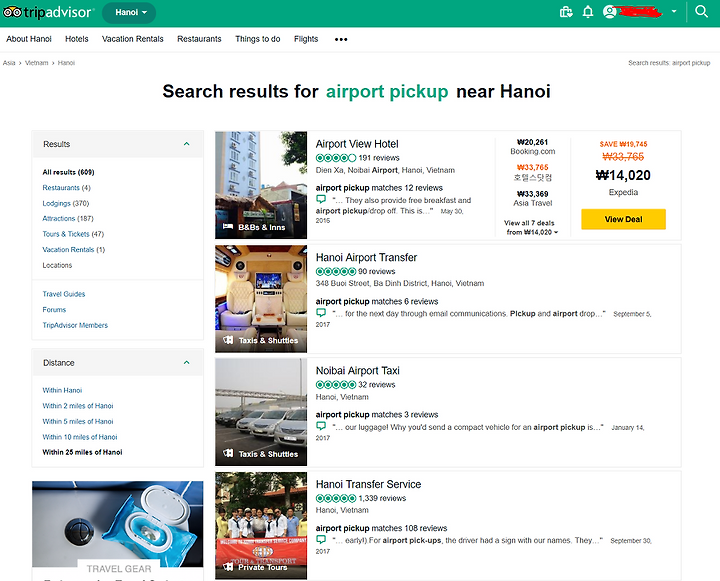Collapse the Results filter panel

[186, 144]
